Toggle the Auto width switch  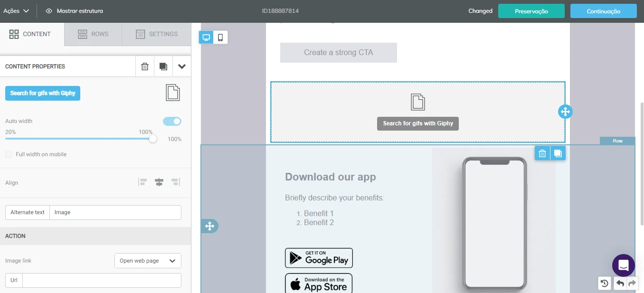point(172,122)
